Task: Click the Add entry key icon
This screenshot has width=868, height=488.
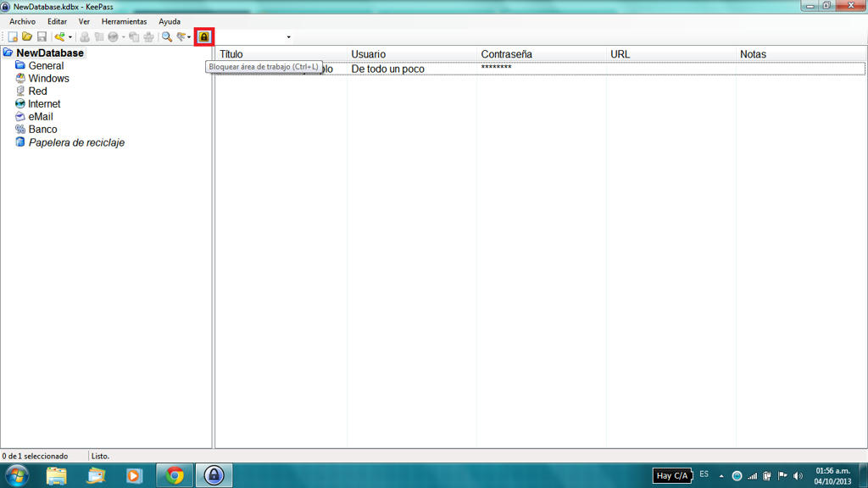Action: point(60,37)
